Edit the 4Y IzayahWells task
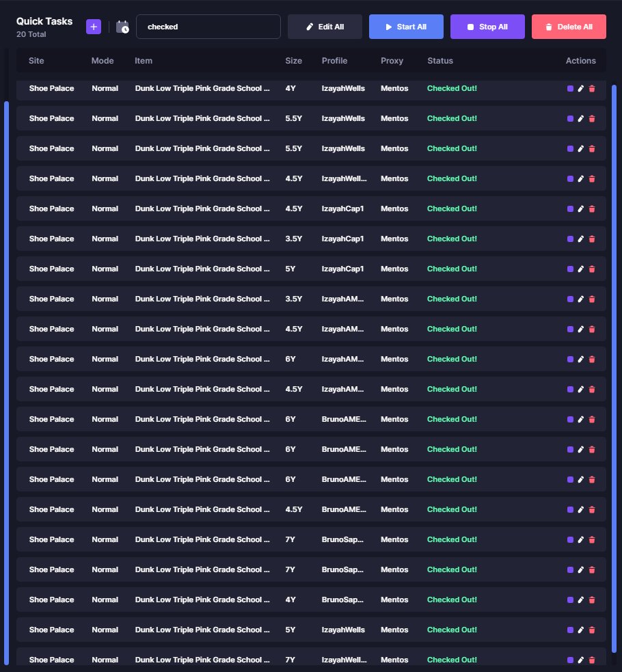The image size is (622, 672). [x=581, y=88]
